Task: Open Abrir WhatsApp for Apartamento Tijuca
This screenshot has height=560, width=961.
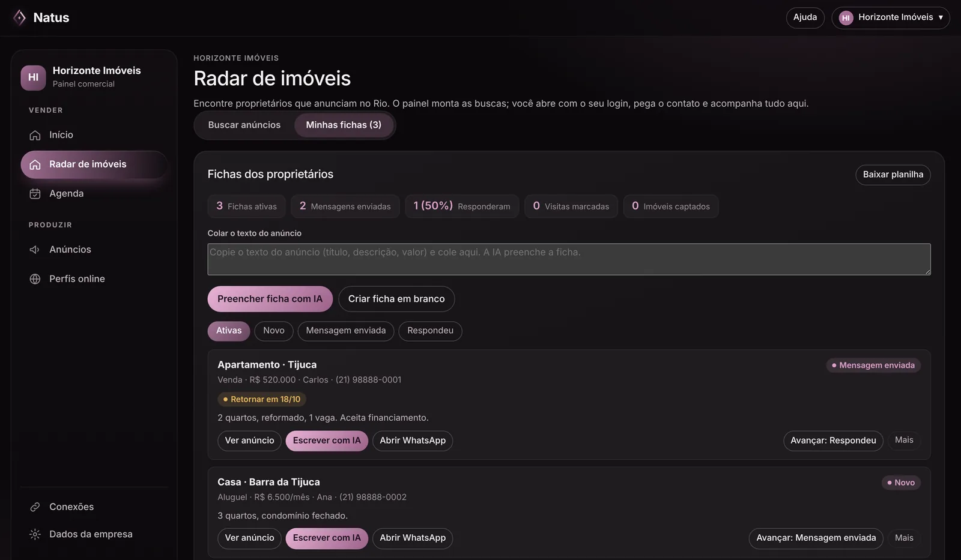Action: (413, 441)
